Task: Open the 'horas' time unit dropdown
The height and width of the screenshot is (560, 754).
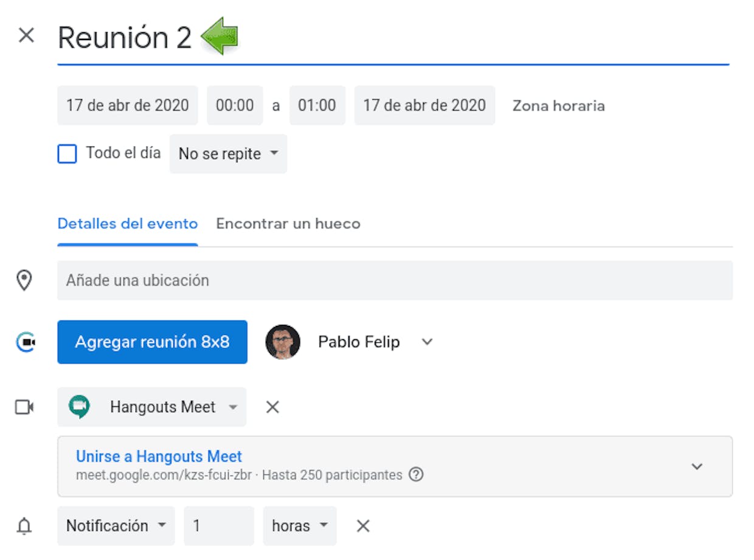Action: coord(300,526)
